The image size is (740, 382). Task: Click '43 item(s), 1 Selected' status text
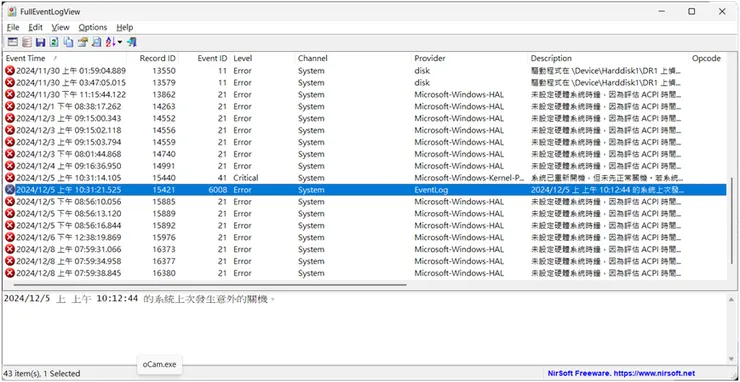point(43,374)
